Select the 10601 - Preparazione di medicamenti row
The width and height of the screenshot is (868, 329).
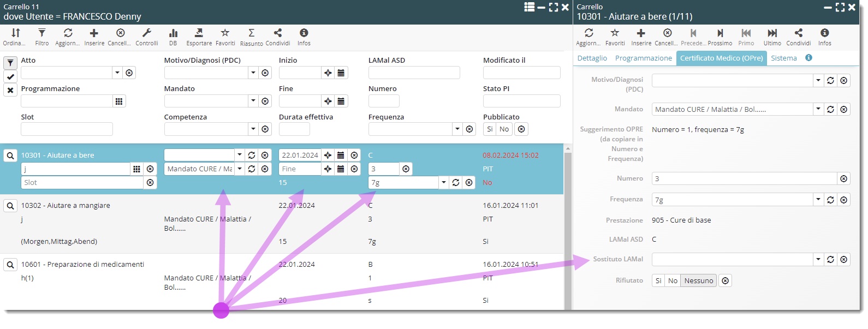82,265
